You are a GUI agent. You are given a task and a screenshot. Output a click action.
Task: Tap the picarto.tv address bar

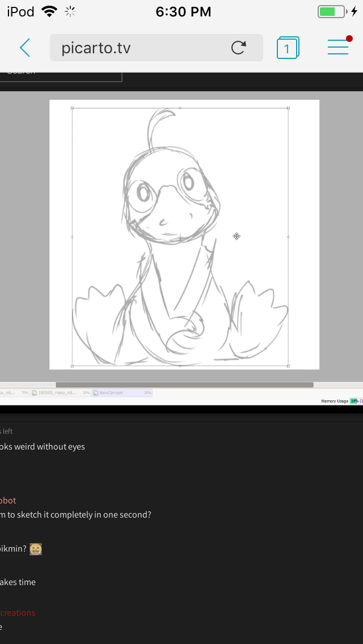pyautogui.click(x=156, y=48)
